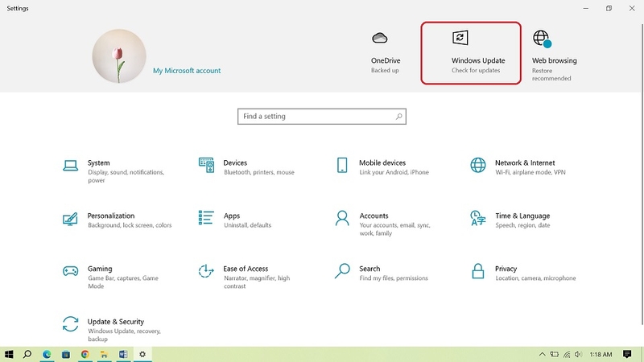Click the Windows Update refresh icon
The height and width of the screenshot is (362, 644).
460,38
